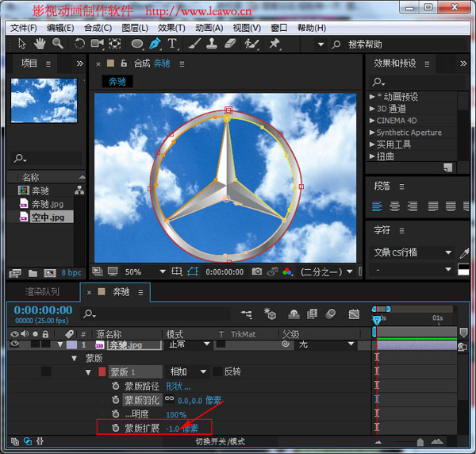Create new composition icon in project panel
The image size is (476, 454).
(50, 273)
